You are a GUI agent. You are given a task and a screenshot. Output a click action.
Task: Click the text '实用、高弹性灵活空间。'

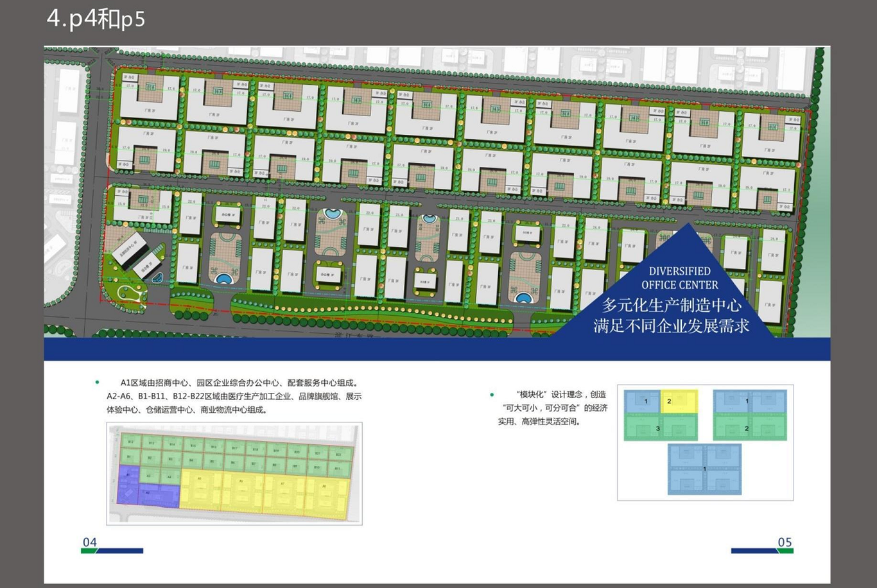540,422
